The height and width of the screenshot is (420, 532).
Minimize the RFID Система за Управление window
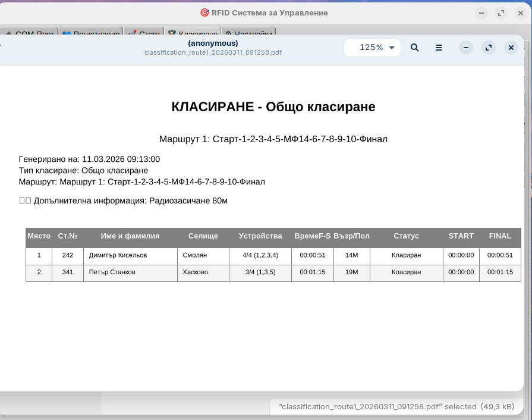[481, 13]
